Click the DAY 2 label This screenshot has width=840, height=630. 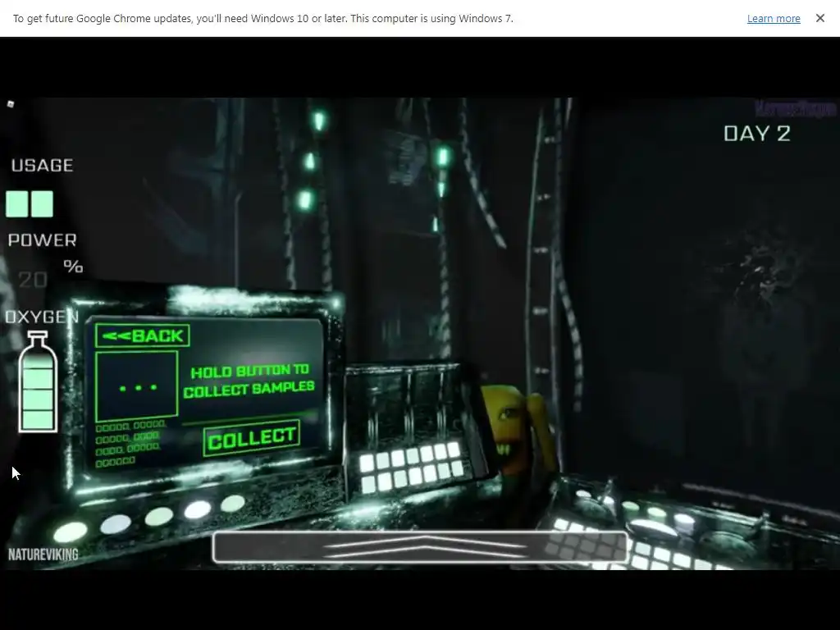[757, 134]
